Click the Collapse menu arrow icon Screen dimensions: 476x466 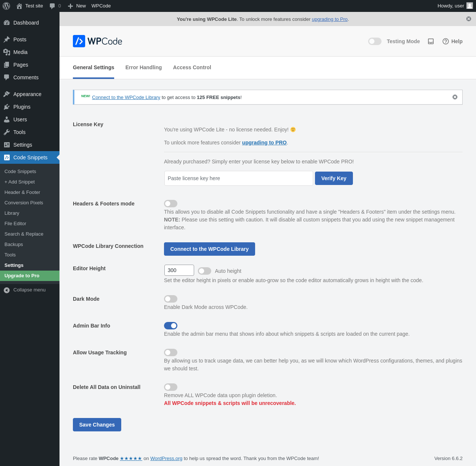click(7, 290)
